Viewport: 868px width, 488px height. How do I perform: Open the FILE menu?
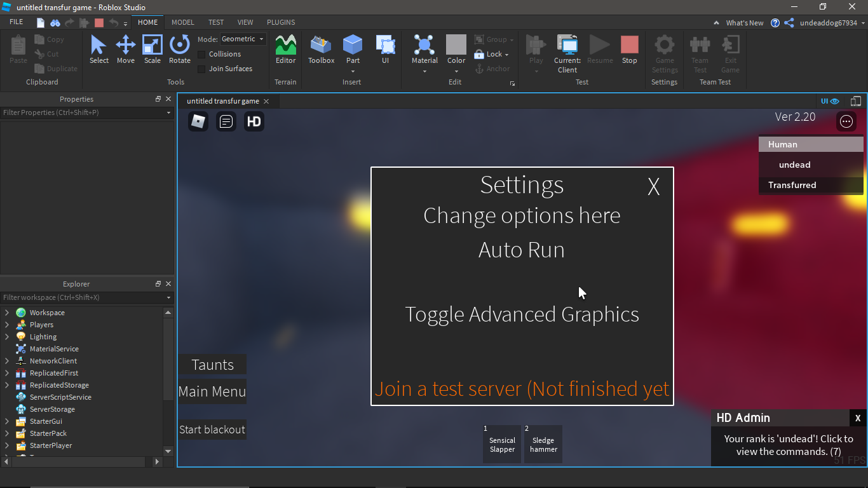[x=16, y=22]
